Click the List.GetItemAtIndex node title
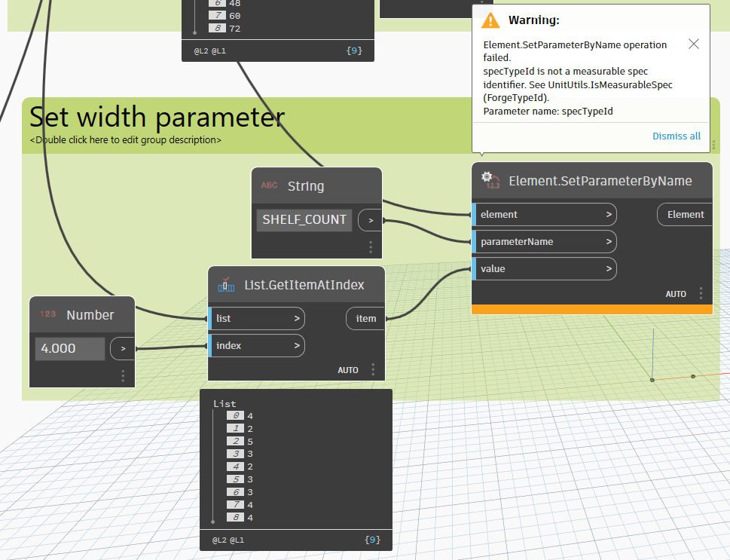This screenshot has height=560, width=730. click(304, 285)
